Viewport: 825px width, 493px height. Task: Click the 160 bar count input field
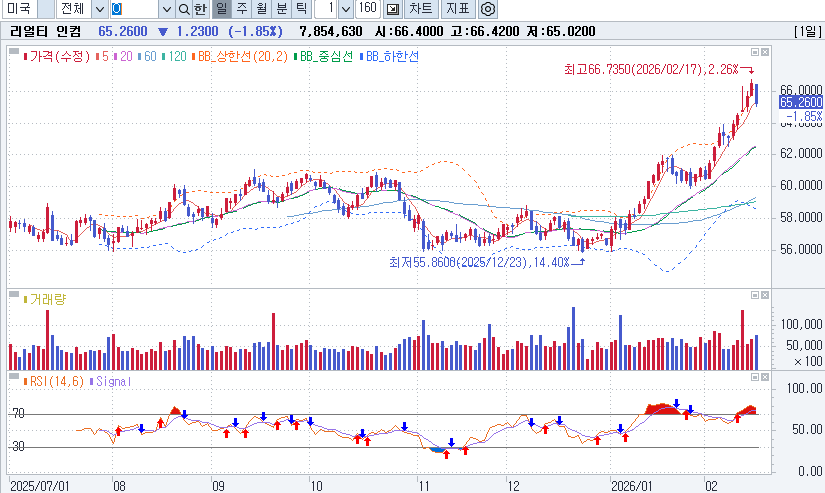pyautogui.click(x=367, y=9)
